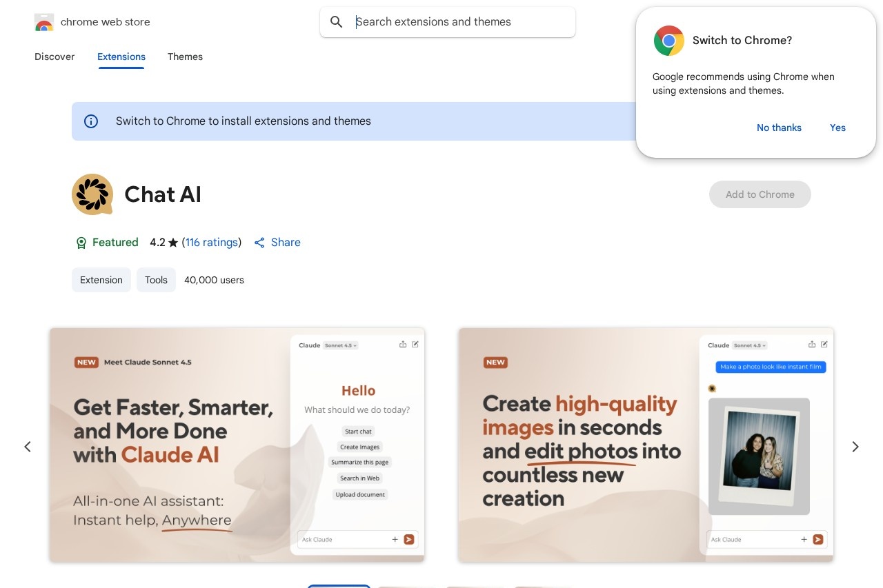Switch to the Themes tab
The width and height of the screenshot is (883, 588).
(x=185, y=57)
